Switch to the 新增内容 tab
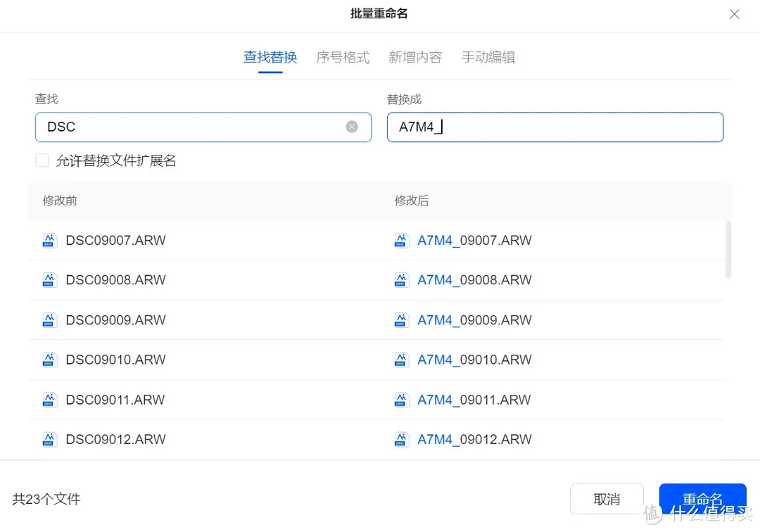 point(415,57)
